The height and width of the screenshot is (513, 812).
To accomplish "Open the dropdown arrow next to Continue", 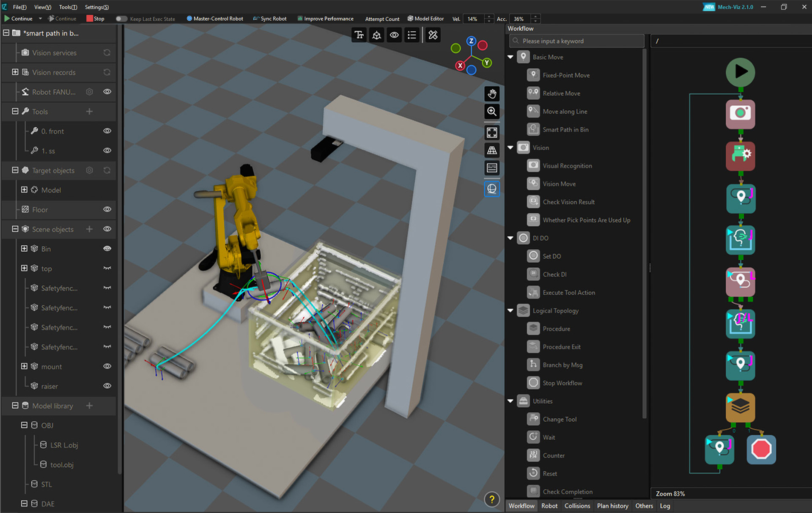I will [40, 19].
